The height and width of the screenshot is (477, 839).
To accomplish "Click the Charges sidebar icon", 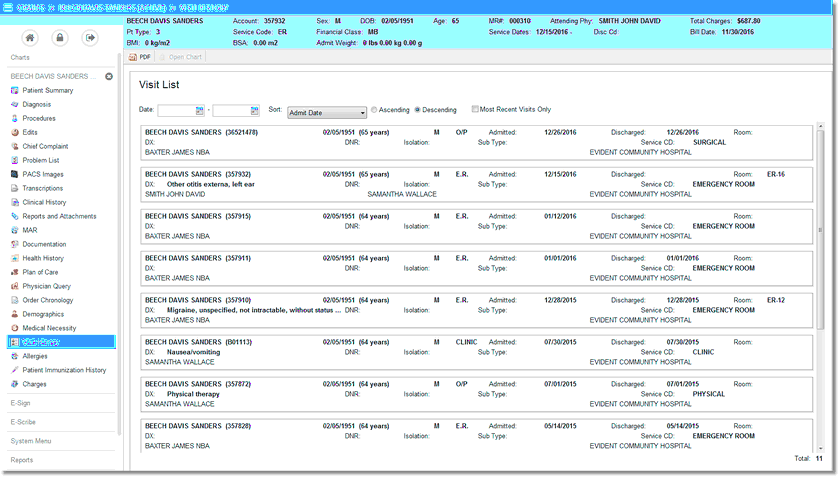I will point(15,384).
